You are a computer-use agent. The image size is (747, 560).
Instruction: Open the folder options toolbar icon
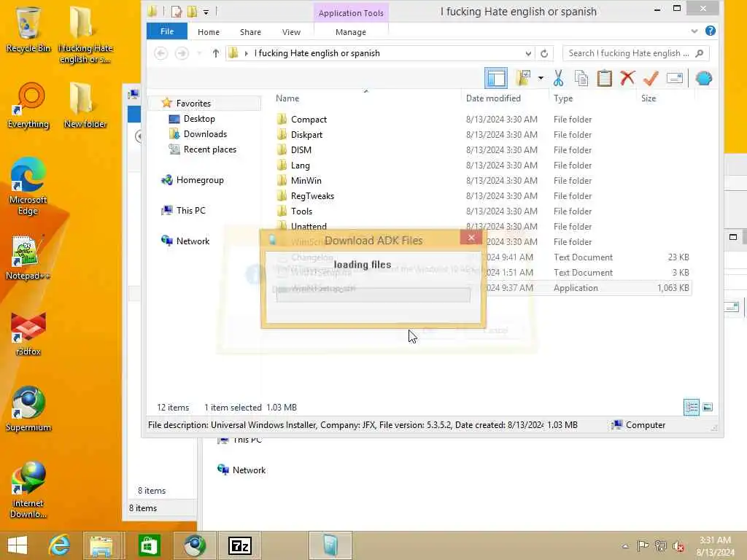click(x=523, y=78)
